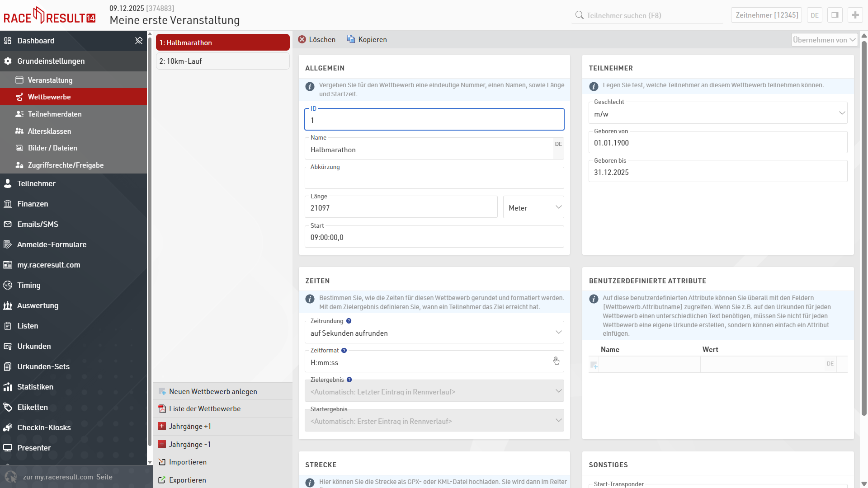This screenshot has width=868, height=488.
Task: Open Teilnehmerdaten in the sidebar
Action: tap(55, 114)
